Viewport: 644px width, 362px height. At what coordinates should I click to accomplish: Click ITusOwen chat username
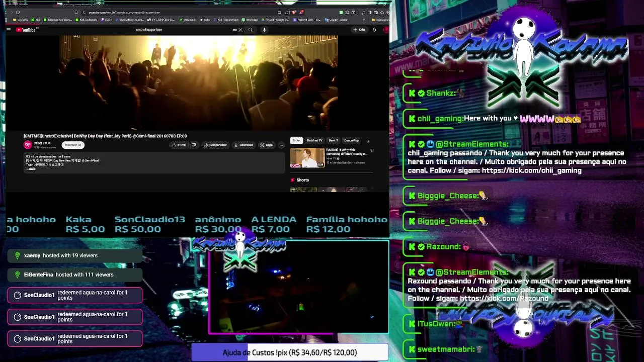(x=436, y=324)
